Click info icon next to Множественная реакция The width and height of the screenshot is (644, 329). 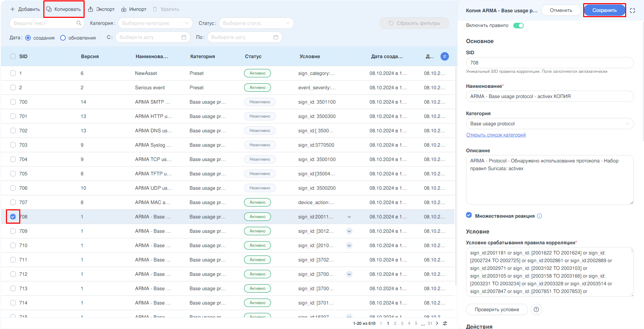tap(539, 216)
